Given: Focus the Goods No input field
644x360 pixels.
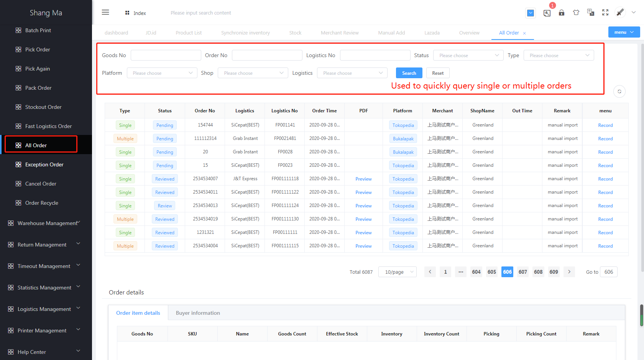Looking at the screenshot, I should [x=166, y=55].
